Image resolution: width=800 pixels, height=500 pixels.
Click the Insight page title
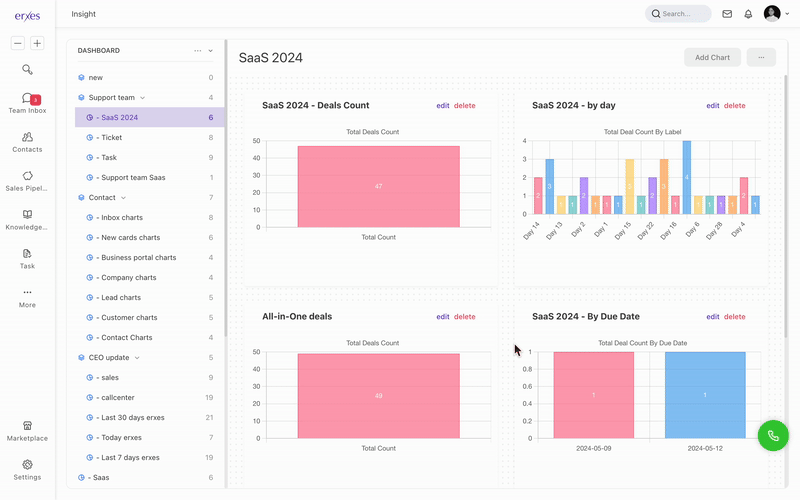coord(84,14)
